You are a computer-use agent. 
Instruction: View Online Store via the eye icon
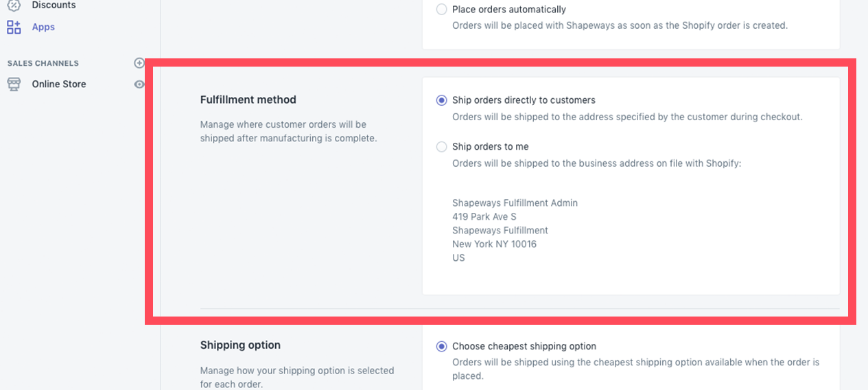point(139,84)
